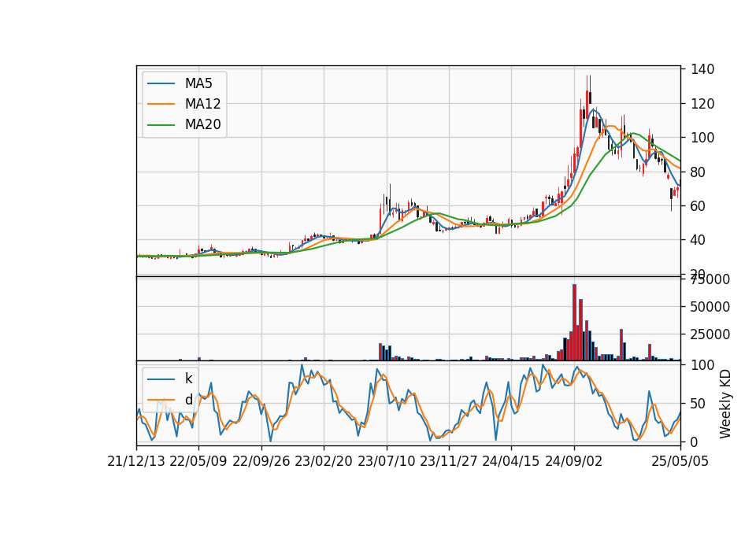Click the 21/12/13 date axis label
This screenshot has width=756, height=543.
(x=136, y=461)
